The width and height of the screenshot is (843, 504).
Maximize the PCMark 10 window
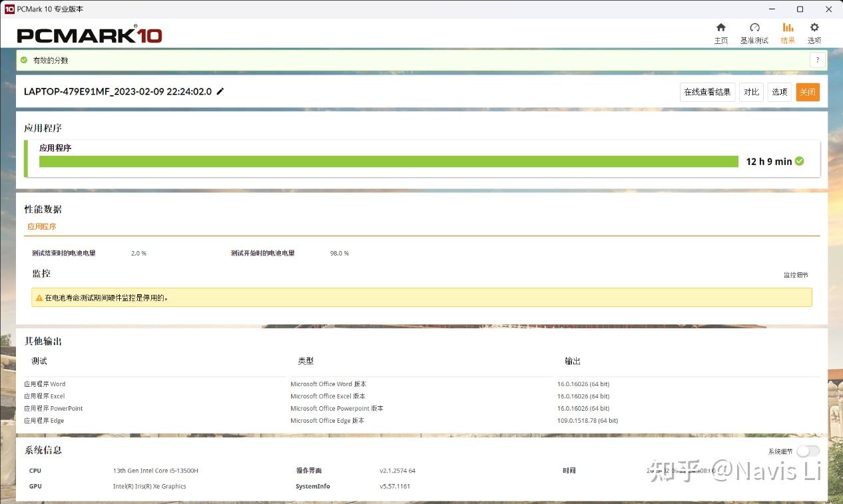(800, 9)
